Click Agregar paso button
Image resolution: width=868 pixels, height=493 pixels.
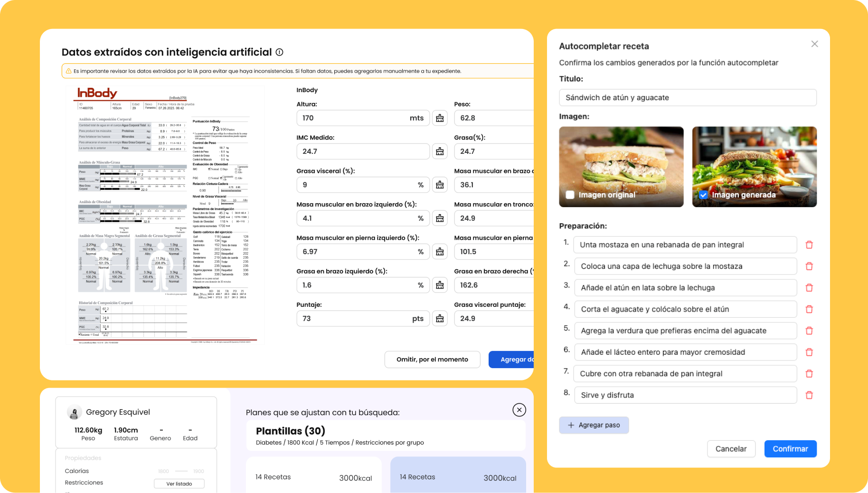tap(594, 425)
